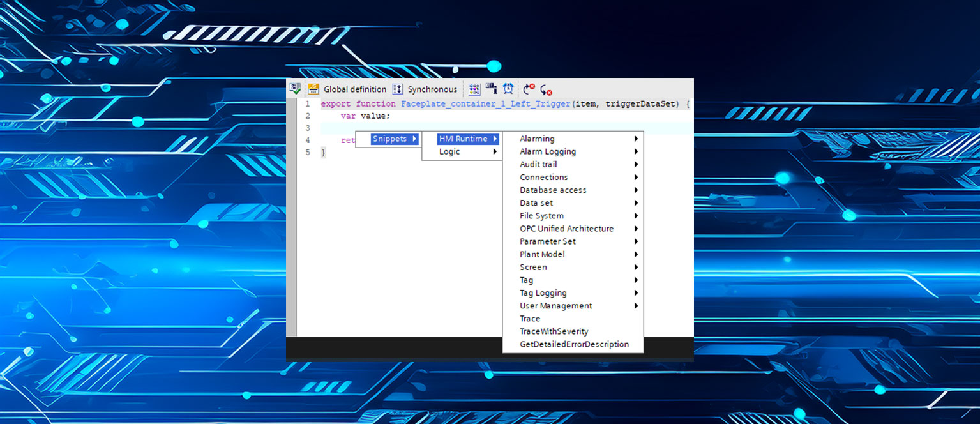Open the Logic snippets submenu

tap(468, 151)
